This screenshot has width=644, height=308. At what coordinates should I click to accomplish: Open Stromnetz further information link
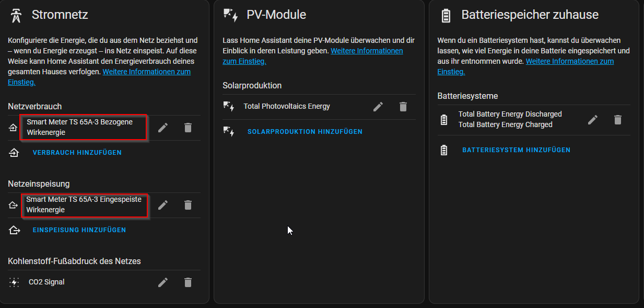pyautogui.click(x=99, y=77)
